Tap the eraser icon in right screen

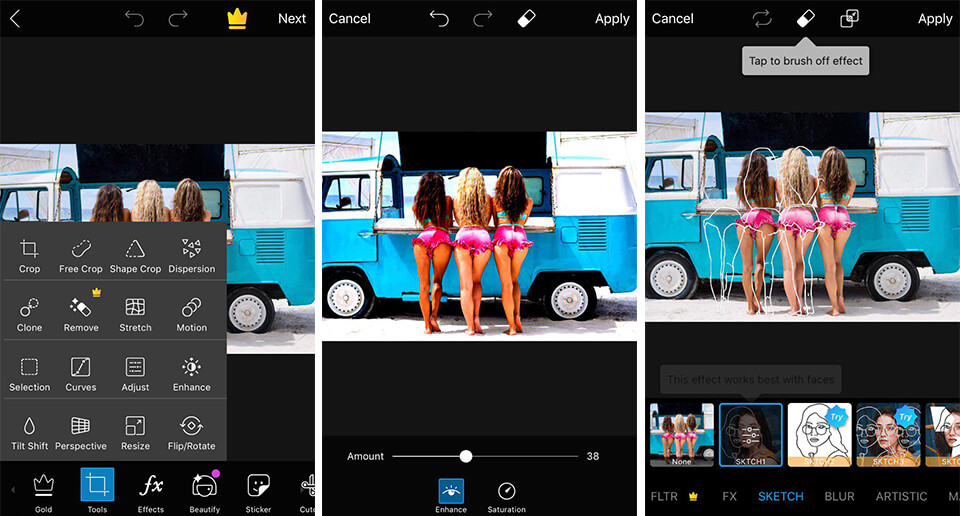point(806,18)
